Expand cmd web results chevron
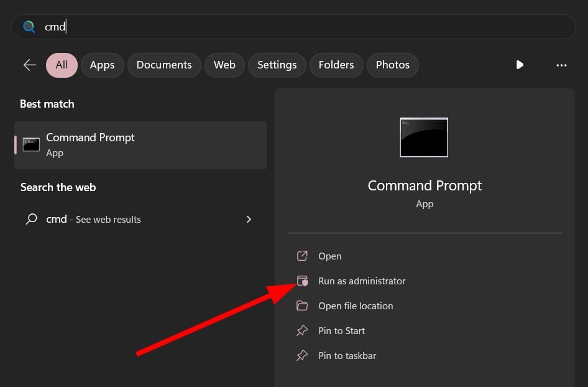 249,219
